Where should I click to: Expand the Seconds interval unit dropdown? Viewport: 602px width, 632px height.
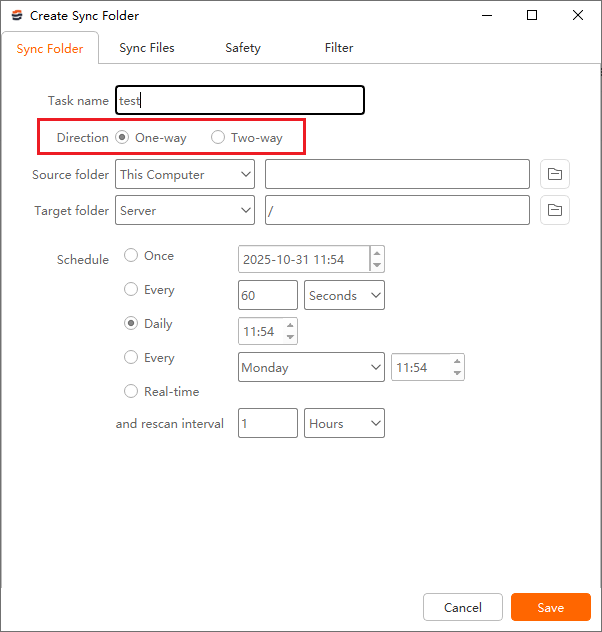pos(344,295)
